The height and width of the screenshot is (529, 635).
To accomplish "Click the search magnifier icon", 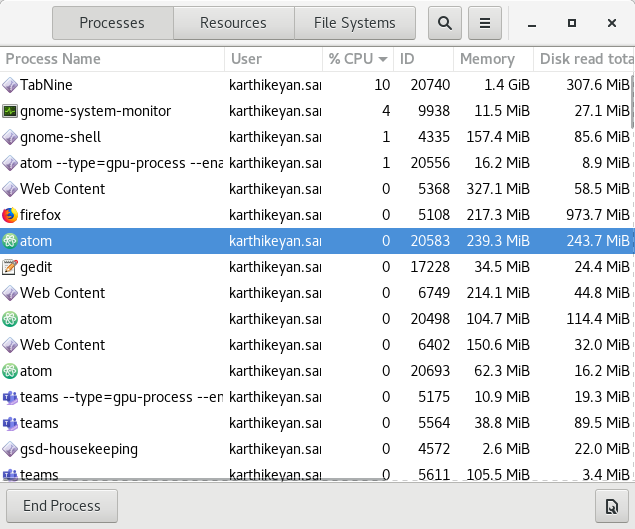I will pyautogui.click(x=445, y=23).
